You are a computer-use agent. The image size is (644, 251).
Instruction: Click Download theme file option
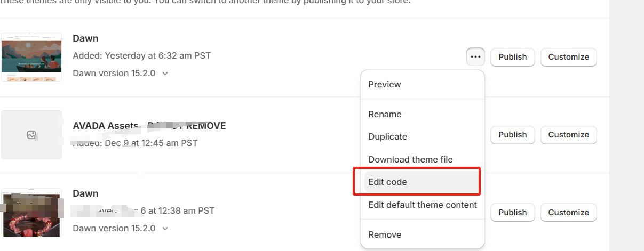410,159
